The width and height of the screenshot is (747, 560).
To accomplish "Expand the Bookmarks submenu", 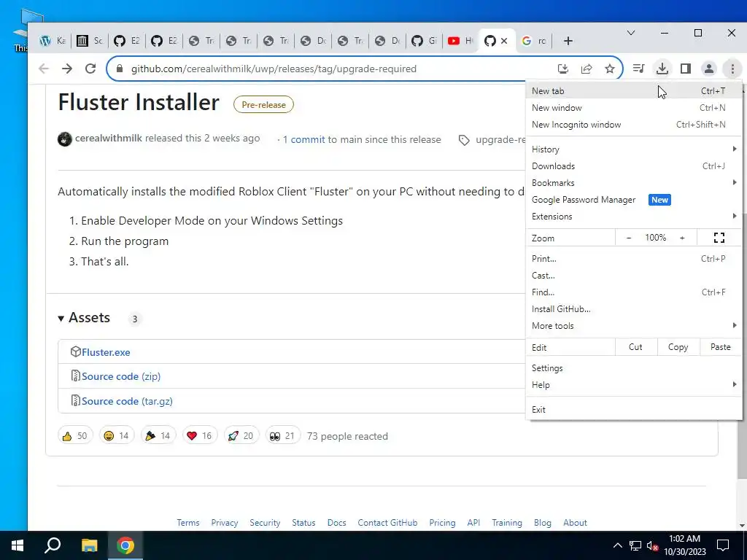I will point(634,182).
